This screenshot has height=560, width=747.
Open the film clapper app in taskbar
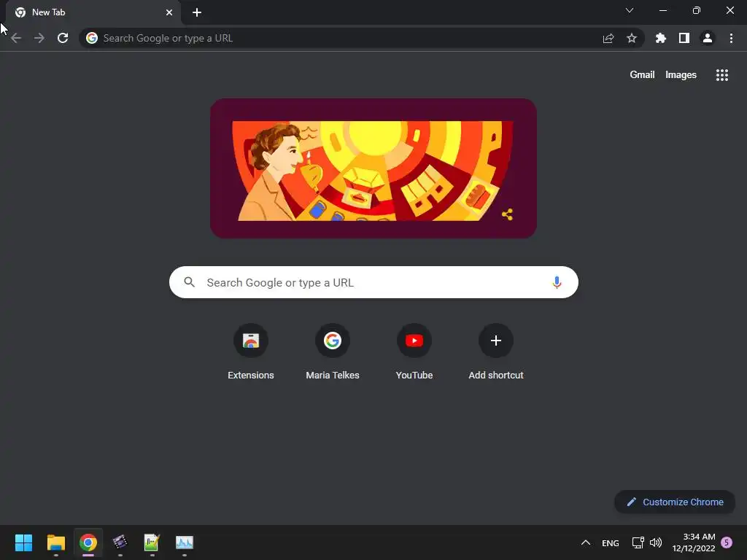pos(120,542)
